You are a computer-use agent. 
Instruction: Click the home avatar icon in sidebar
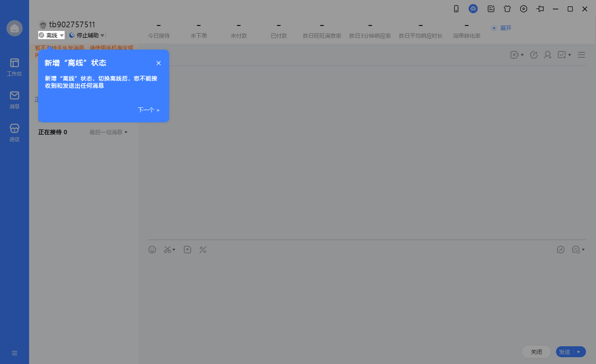[15, 28]
